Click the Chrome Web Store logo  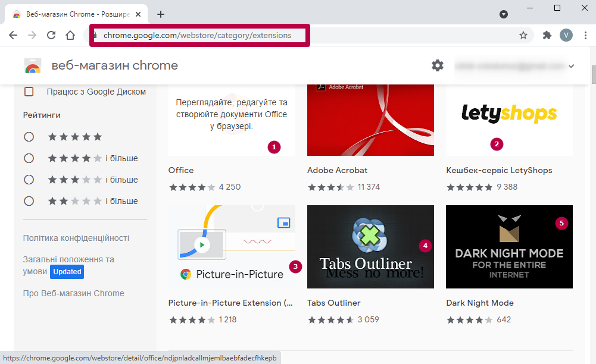point(33,65)
